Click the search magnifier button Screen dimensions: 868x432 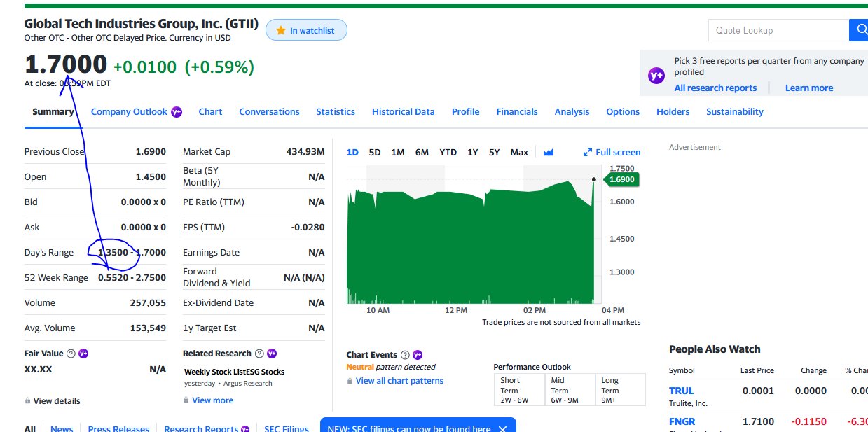tap(860, 30)
